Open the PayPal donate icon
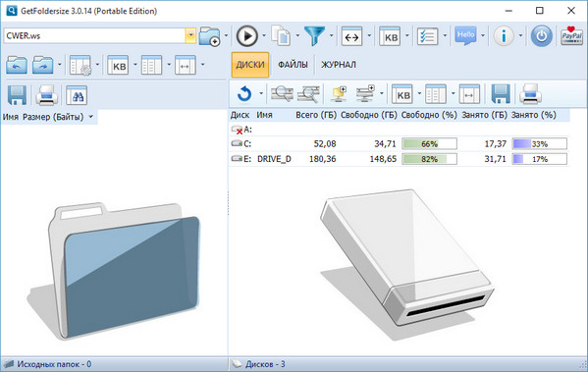Image resolution: width=588 pixels, height=372 pixels. point(571,36)
